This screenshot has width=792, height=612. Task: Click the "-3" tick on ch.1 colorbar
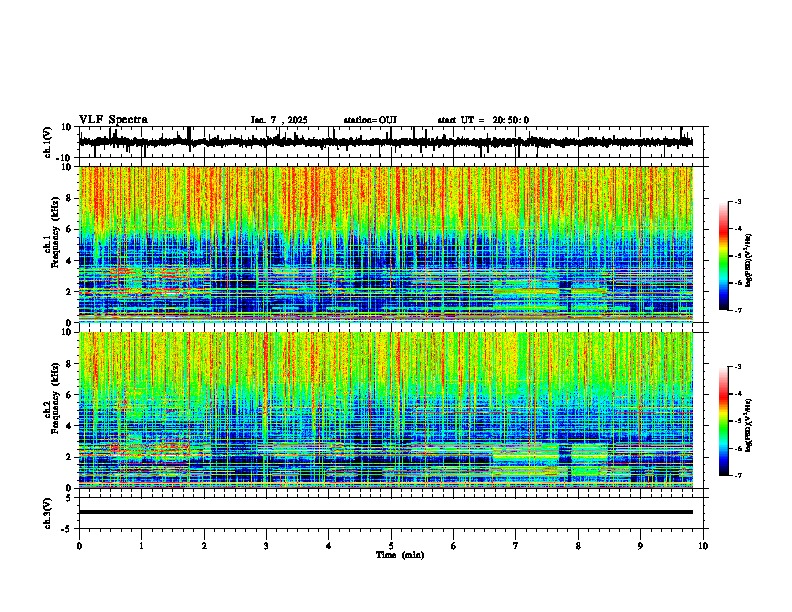[737, 201]
